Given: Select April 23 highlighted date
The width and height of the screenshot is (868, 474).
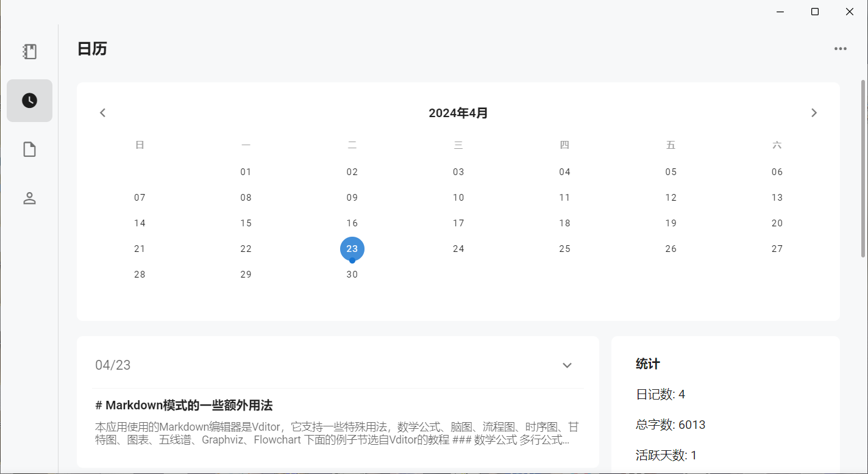Looking at the screenshot, I should point(352,249).
